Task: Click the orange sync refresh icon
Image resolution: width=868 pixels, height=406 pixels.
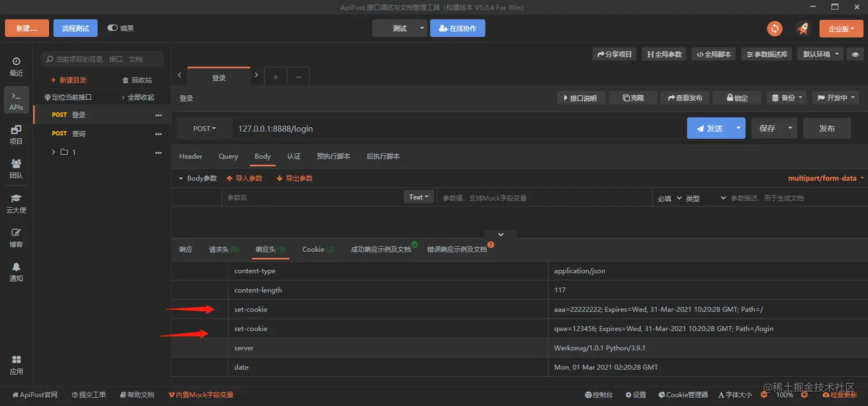Action: point(775,29)
